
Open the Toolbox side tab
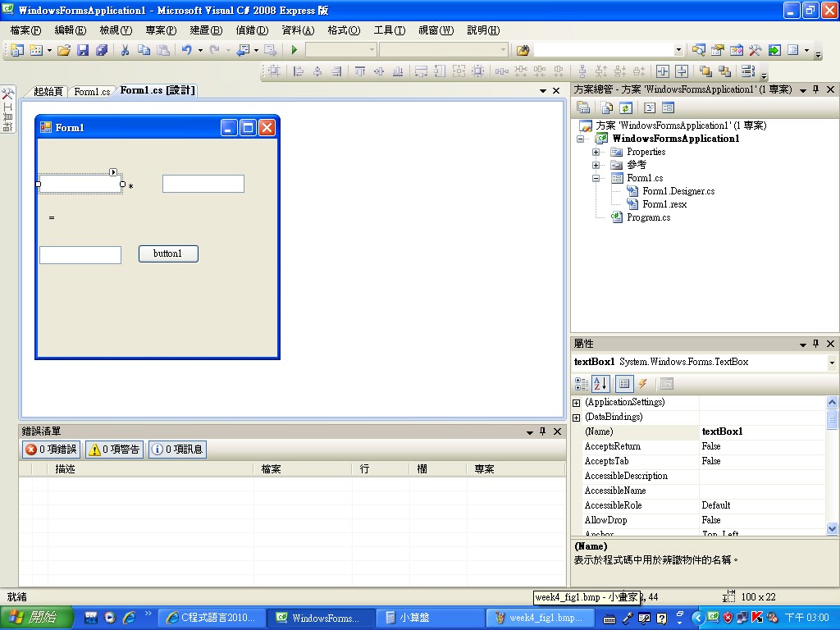7,109
